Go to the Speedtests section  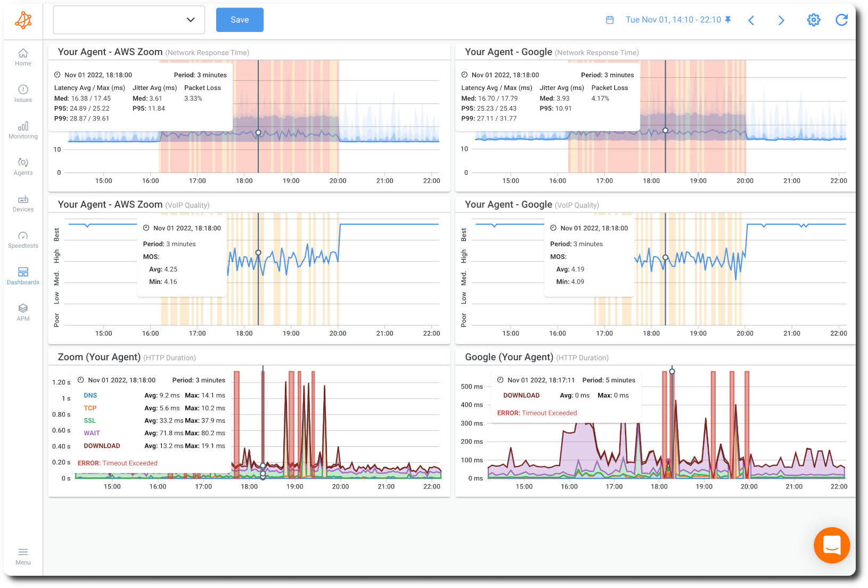23,240
